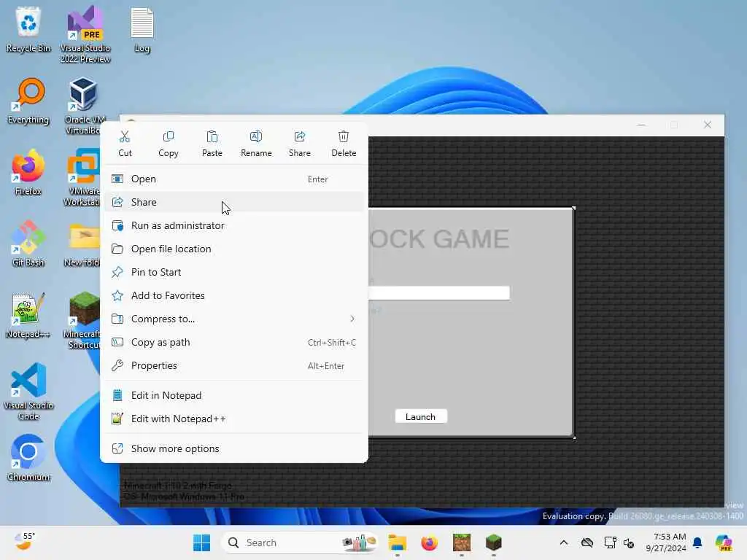The height and width of the screenshot is (560, 747).
Task: Choose Open from the context menu
Action: (234, 179)
